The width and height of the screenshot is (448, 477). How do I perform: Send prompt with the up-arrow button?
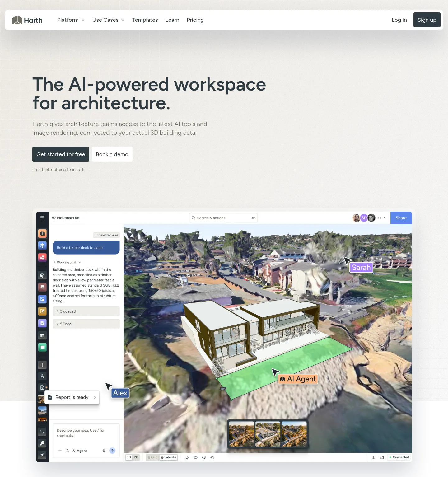point(112,451)
